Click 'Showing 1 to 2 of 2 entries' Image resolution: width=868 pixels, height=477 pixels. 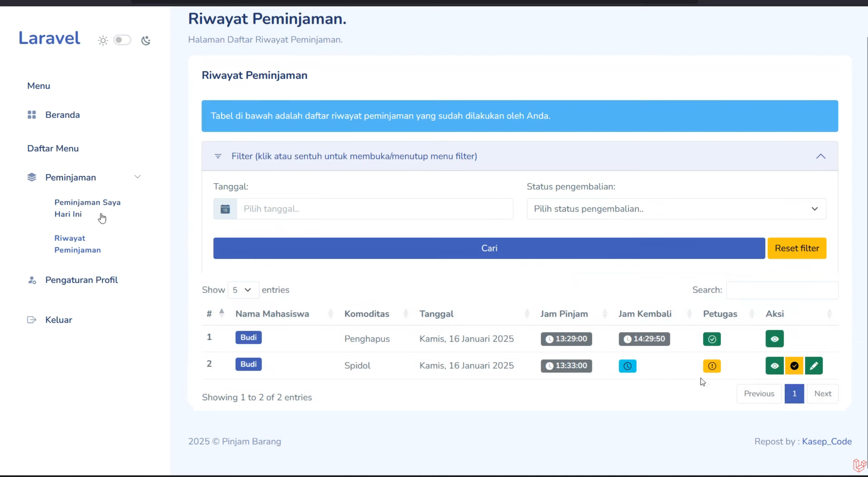pos(257,397)
